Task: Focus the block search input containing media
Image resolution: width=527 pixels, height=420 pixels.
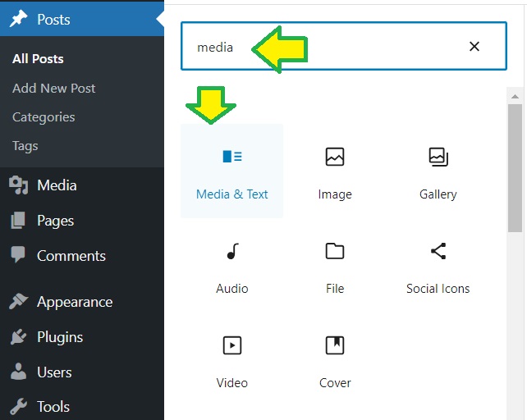Action: (x=343, y=46)
